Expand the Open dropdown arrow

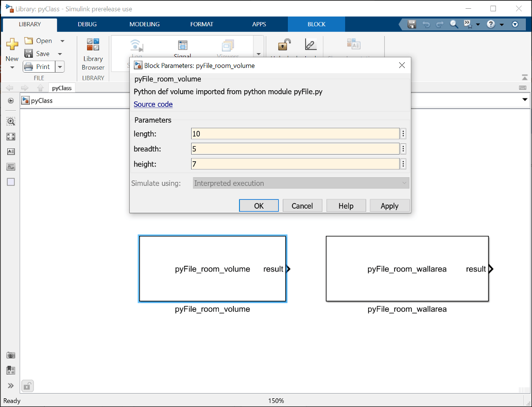tap(62, 41)
